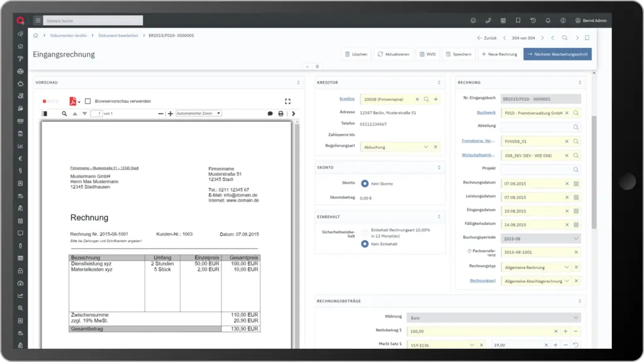Print the invoice from the PDF toolbar
Screen dimensions: 644x362
pyautogui.click(x=281, y=114)
